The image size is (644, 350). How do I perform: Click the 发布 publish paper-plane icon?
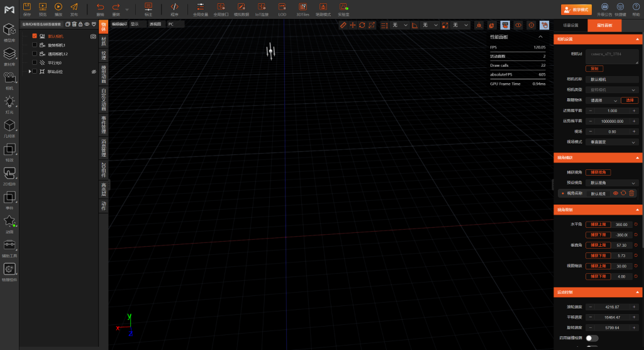[x=74, y=6]
